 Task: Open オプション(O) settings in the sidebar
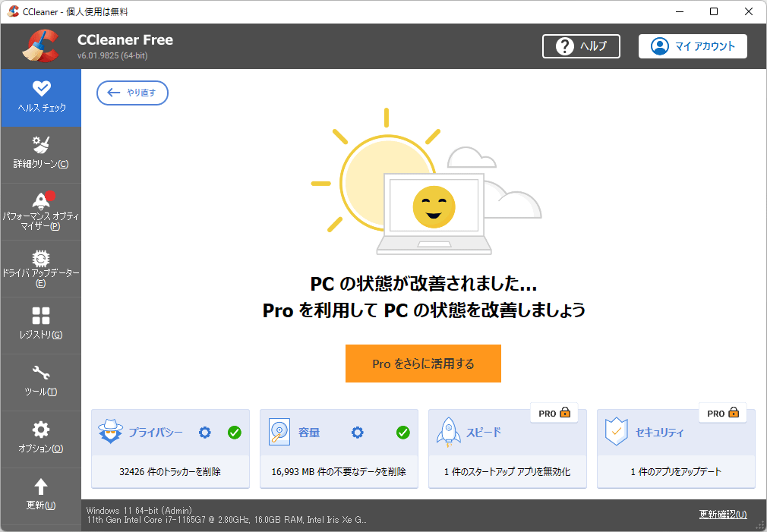tap(41, 439)
